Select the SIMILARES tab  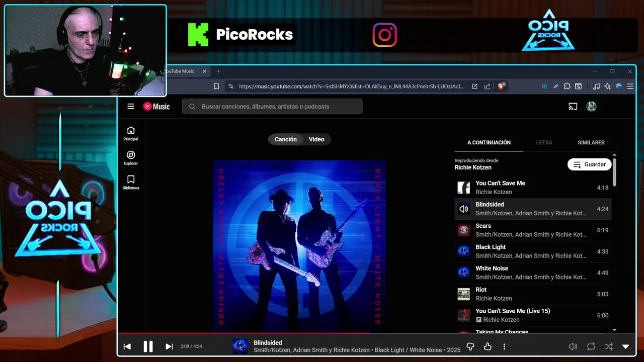pos(591,143)
